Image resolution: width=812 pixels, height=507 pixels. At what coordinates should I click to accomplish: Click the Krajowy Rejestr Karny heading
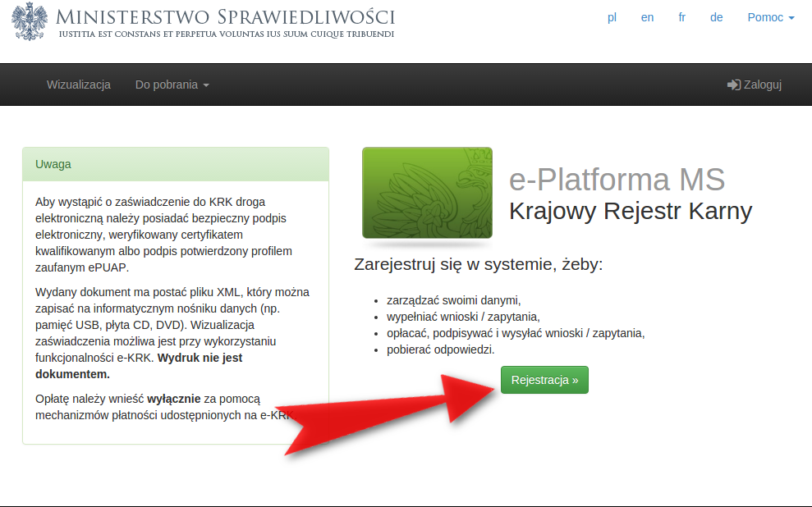631,211
